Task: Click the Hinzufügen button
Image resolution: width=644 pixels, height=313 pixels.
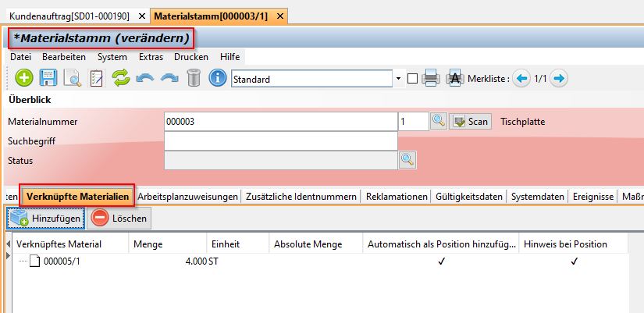Action: (x=45, y=219)
